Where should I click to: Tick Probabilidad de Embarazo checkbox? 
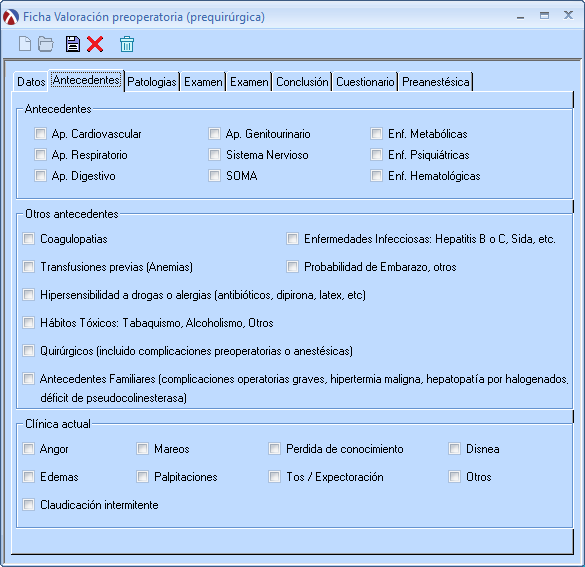coord(292,266)
